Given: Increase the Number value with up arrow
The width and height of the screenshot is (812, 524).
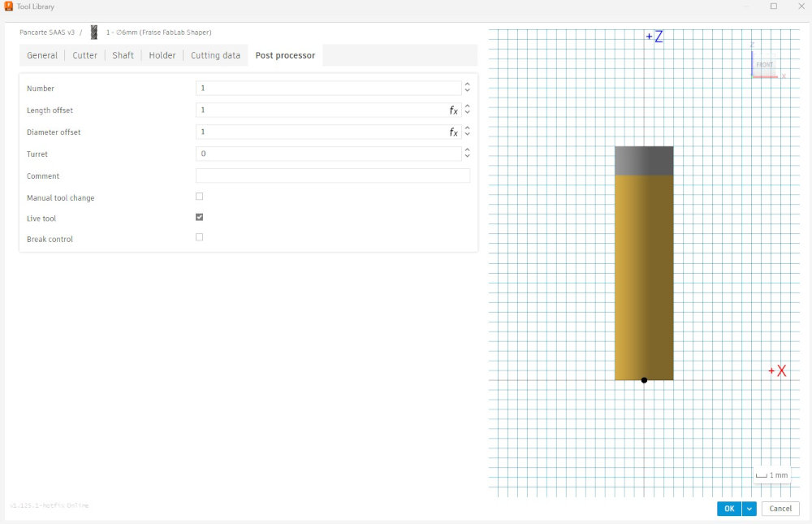Looking at the screenshot, I should tap(467, 84).
